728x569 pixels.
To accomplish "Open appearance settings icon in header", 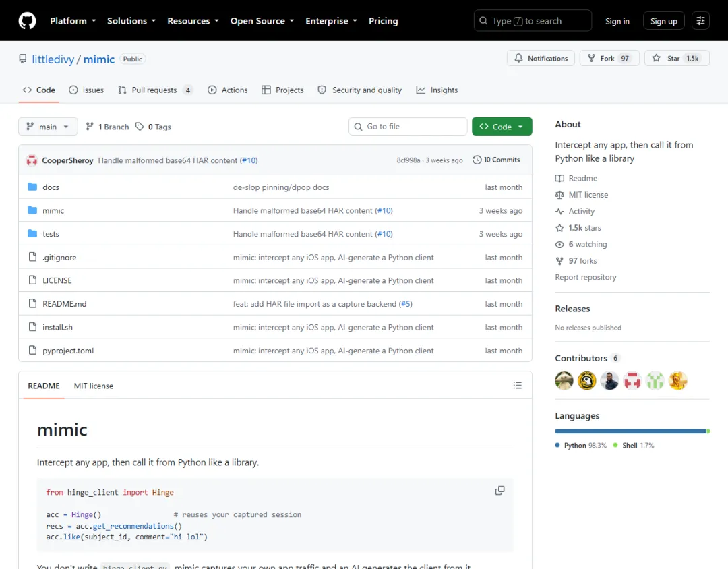I will 700,21.
